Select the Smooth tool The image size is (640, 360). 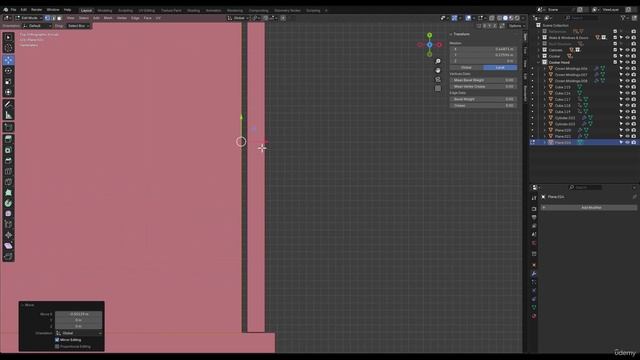(8, 214)
